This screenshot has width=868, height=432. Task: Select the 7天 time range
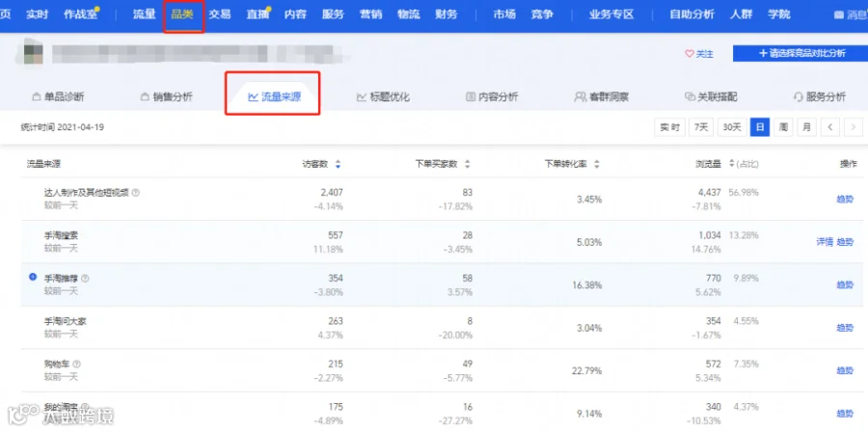[701, 127]
